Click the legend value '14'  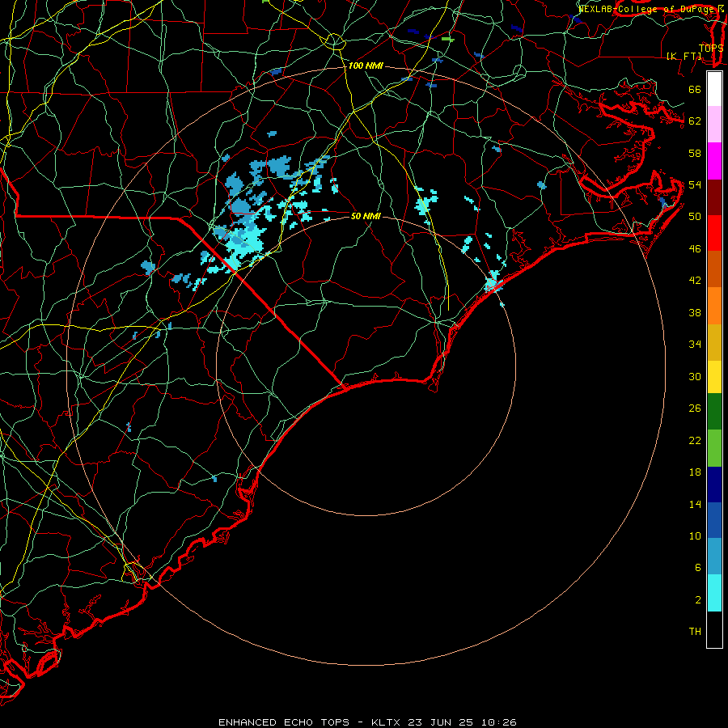695,504
